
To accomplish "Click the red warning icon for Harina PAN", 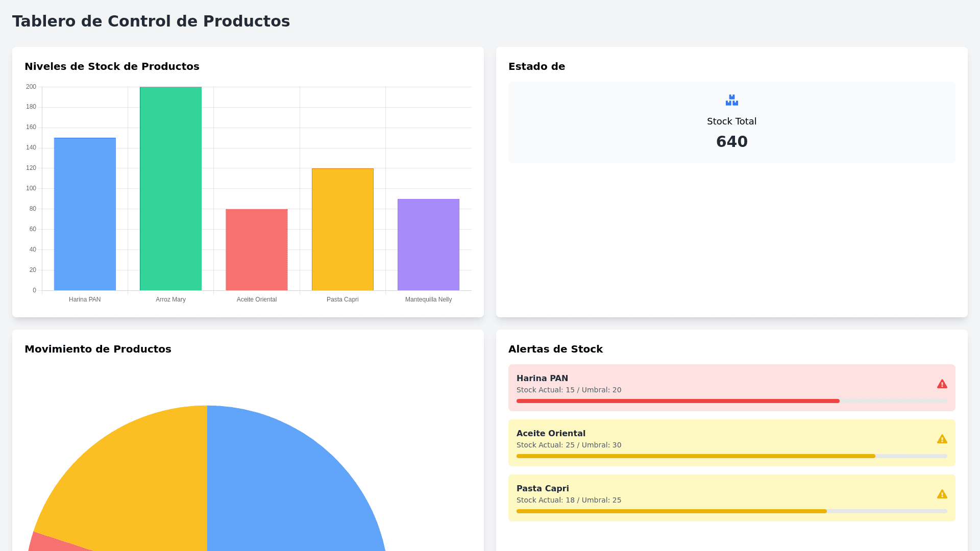I will pos(942,384).
